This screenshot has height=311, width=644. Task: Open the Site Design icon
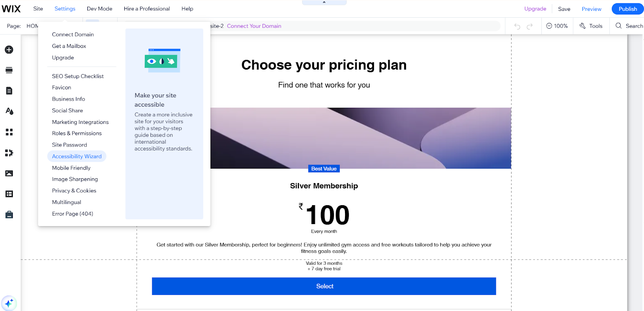pos(9,111)
